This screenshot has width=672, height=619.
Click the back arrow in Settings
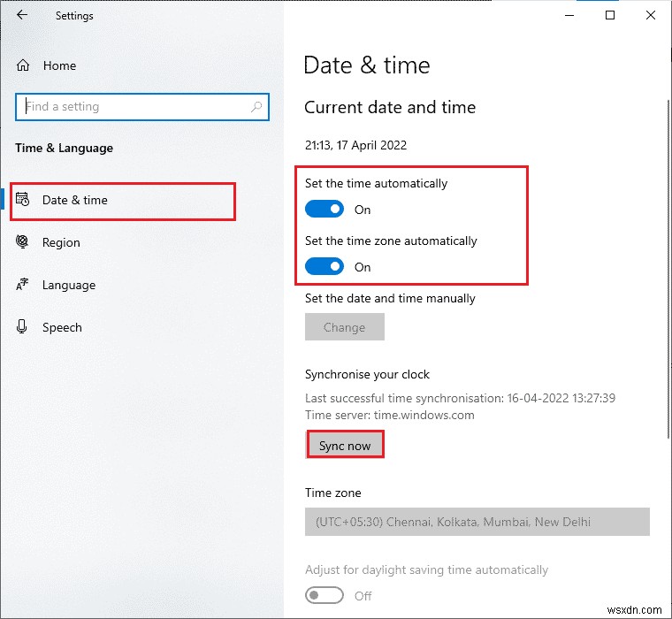(22, 15)
